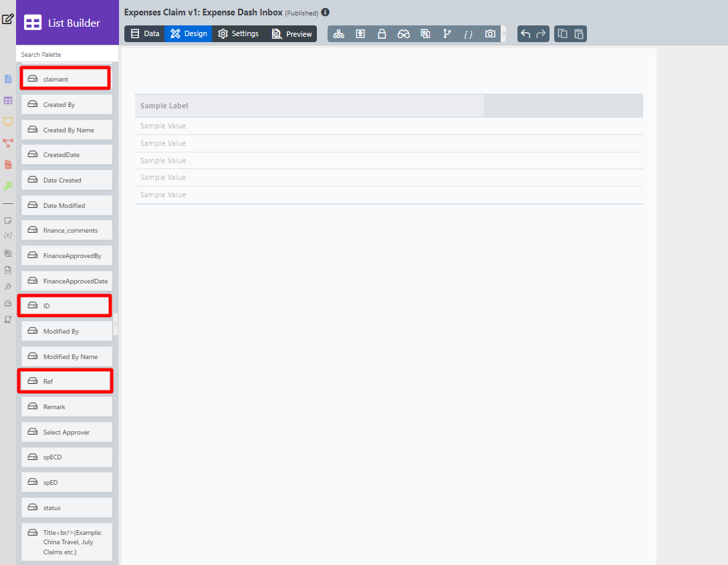Open the purple datalist table sidebar icon

click(x=8, y=100)
